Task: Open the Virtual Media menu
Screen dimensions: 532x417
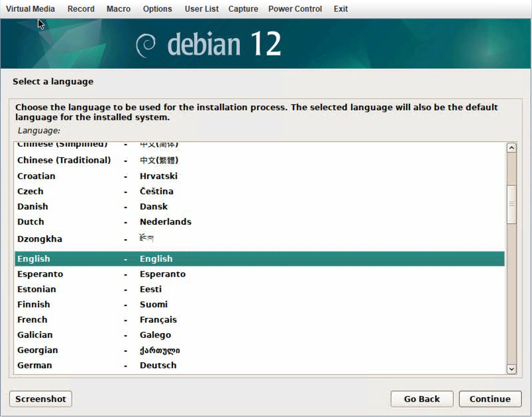Action: tap(30, 9)
